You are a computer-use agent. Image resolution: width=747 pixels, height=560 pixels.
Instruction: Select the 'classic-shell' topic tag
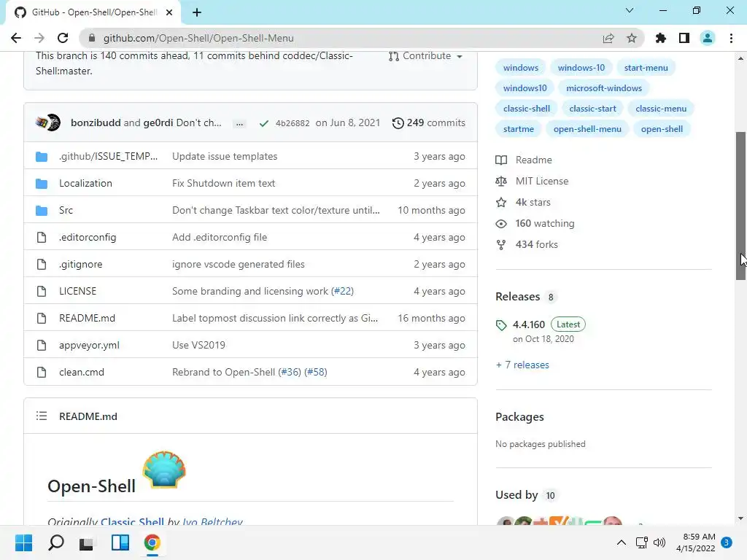[x=527, y=109]
